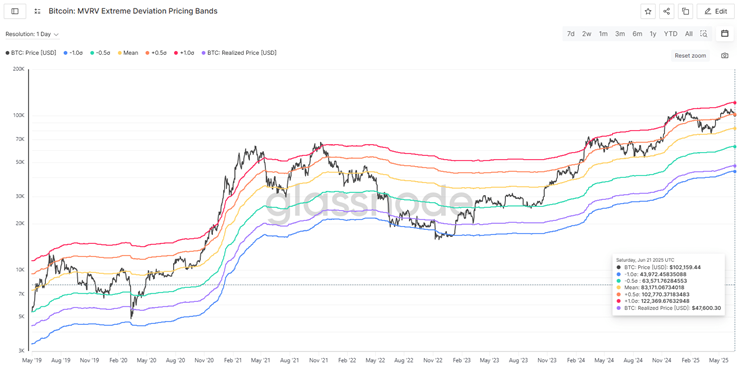Toggle the sidebar panel icon
Viewport: 737px width, 366px height.
tap(15, 11)
